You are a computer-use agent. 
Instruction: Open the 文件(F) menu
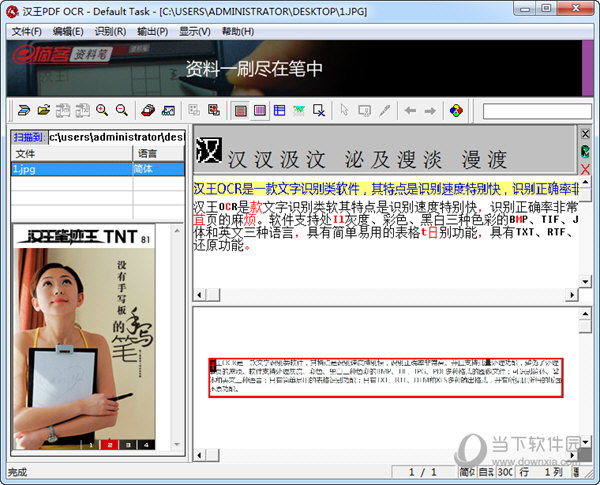point(26,31)
